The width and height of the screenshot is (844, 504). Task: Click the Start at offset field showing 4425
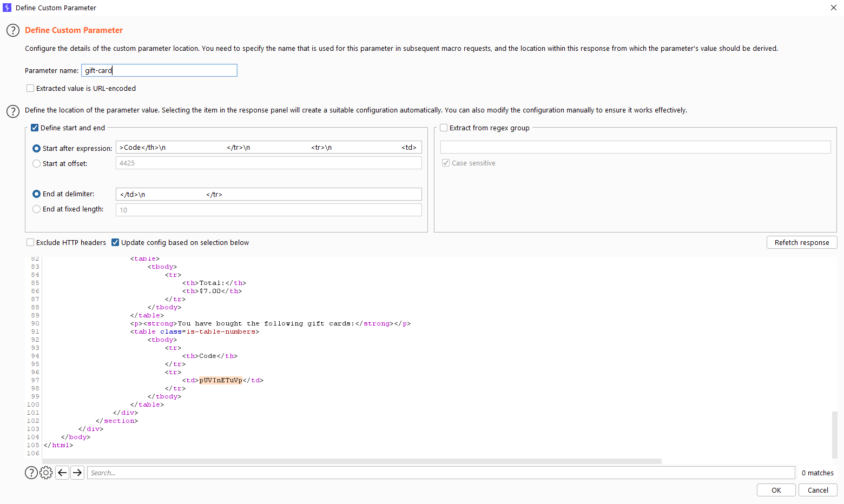269,163
